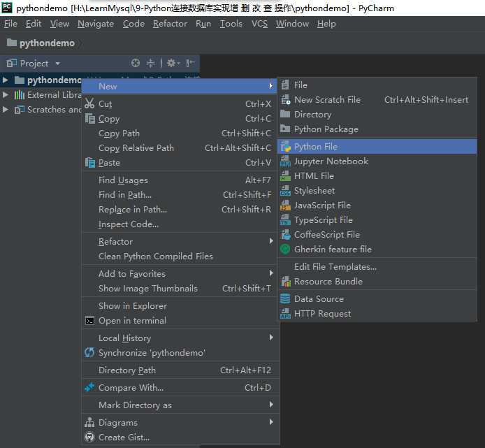This screenshot has width=485, height=448.
Task: Choose Directory Path entry
Action: point(180,370)
